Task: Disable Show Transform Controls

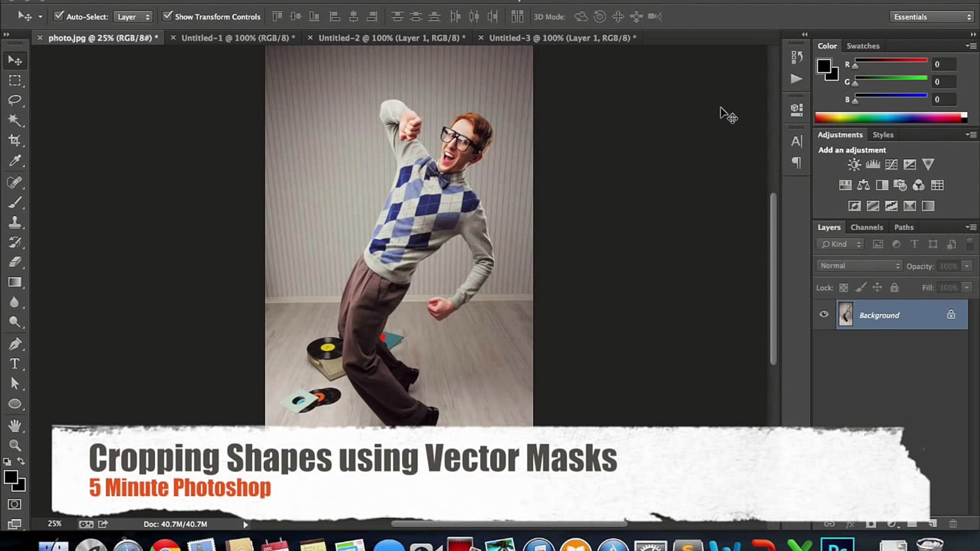Action: [167, 16]
